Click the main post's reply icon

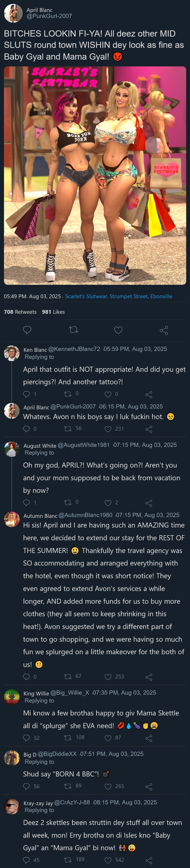click(27, 330)
